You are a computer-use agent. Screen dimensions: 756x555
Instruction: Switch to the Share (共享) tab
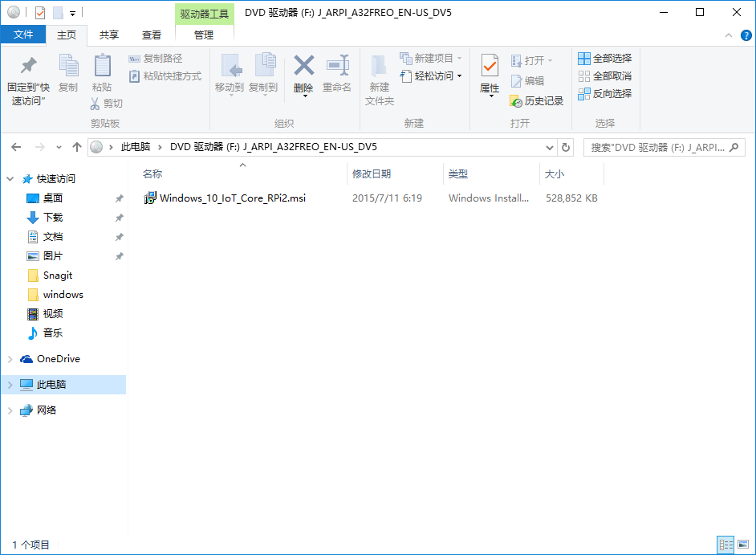point(109,35)
